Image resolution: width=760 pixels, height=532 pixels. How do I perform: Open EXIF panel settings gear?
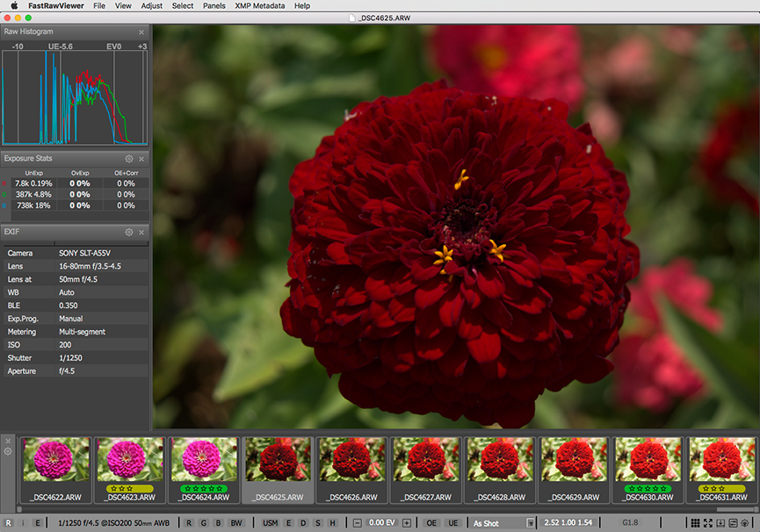coord(129,233)
